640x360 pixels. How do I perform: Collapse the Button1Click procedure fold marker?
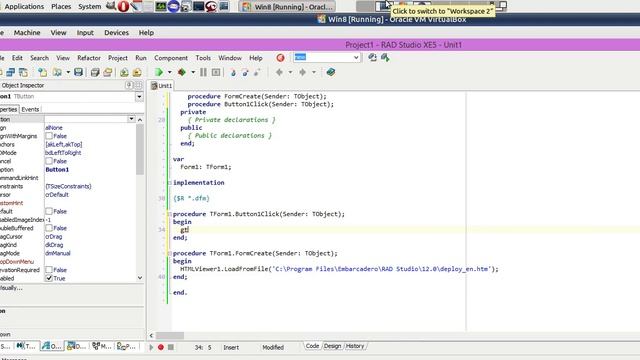tap(169, 214)
